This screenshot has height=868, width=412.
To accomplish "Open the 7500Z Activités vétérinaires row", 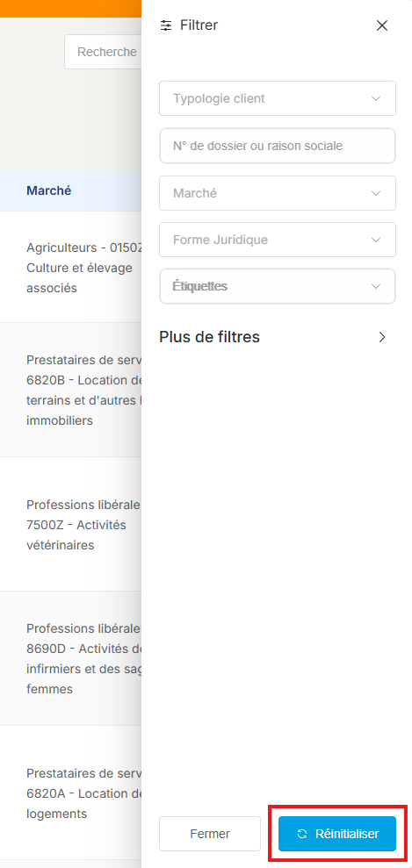I will (71, 524).
